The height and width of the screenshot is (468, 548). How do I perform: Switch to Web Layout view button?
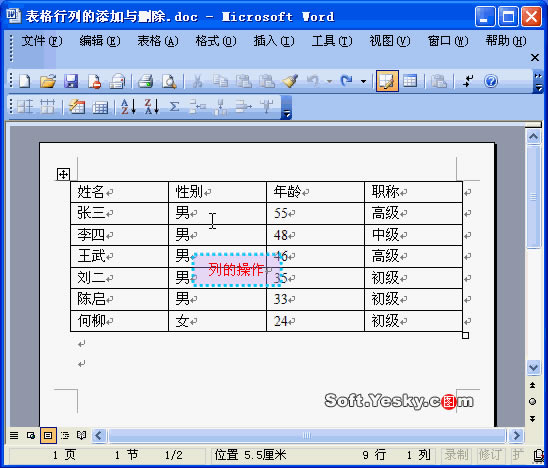(x=31, y=435)
